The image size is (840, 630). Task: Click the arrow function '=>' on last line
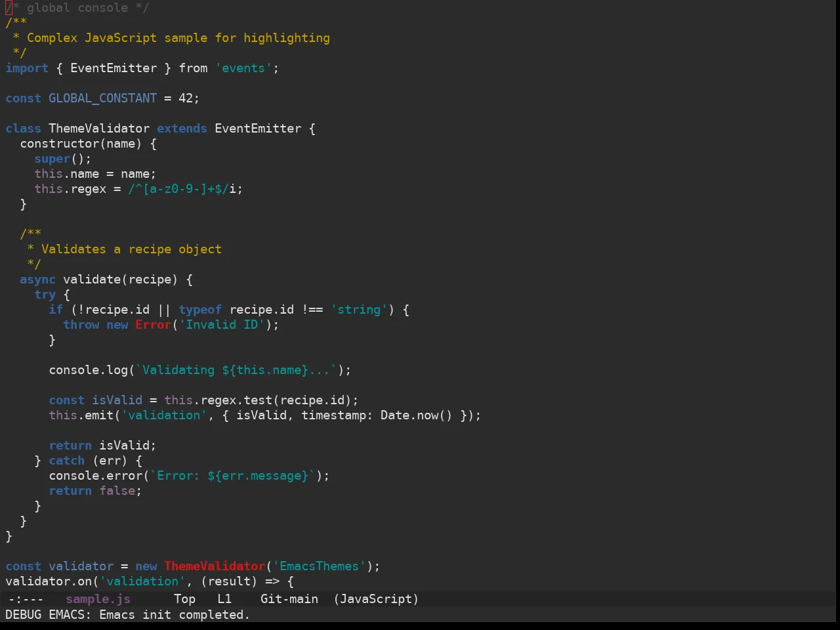(x=272, y=581)
